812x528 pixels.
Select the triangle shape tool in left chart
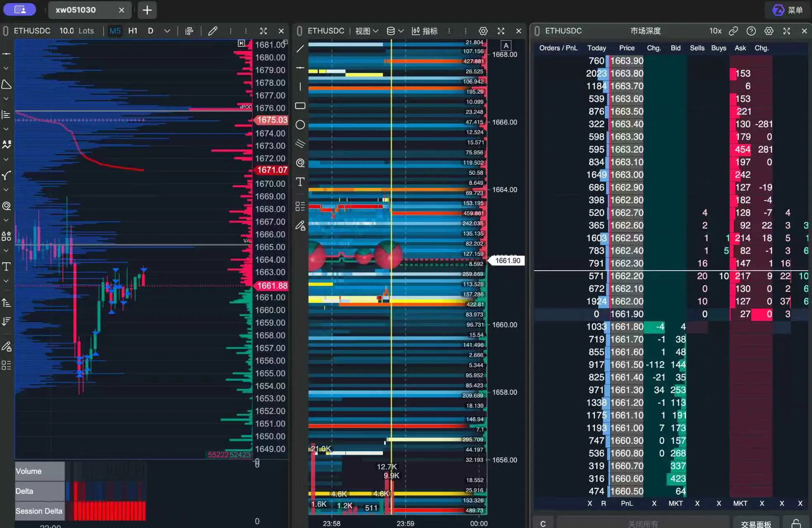(x=6, y=84)
